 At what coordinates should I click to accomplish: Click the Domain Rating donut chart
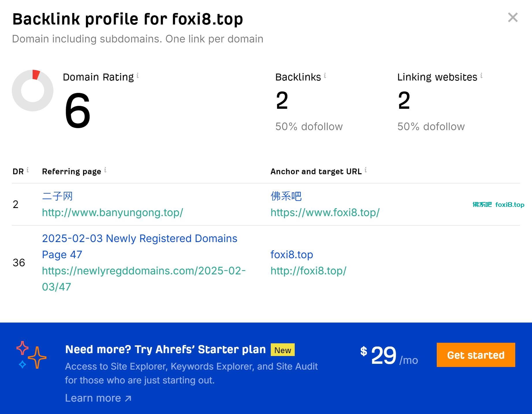(x=33, y=91)
